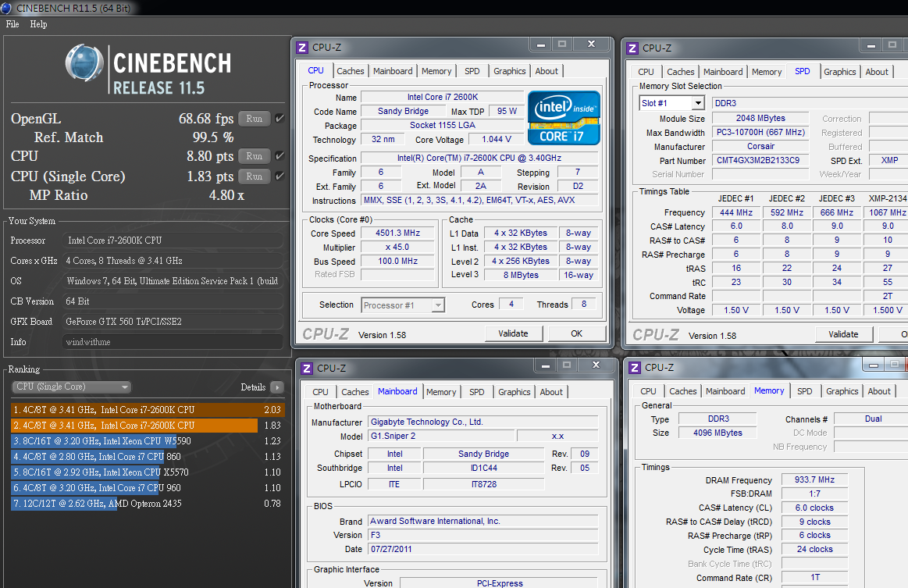Click the Info field containing windwithme
The height and width of the screenshot is (588, 908).
(173, 342)
